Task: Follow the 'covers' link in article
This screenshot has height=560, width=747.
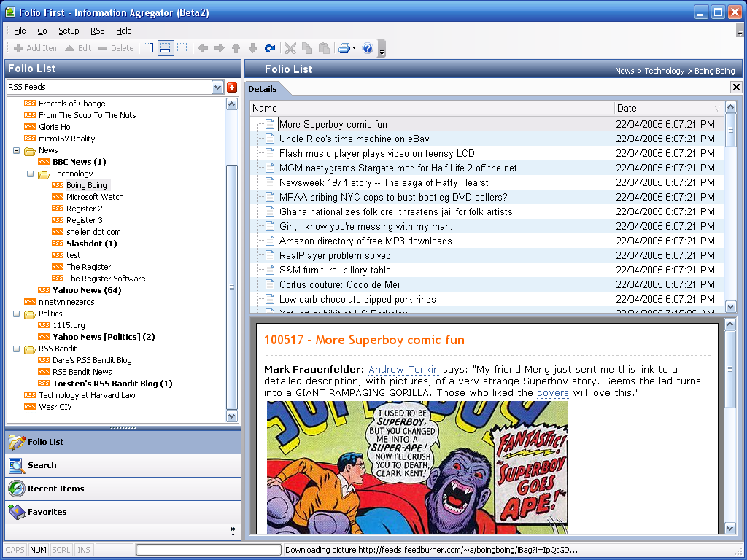Action: [x=553, y=393]
